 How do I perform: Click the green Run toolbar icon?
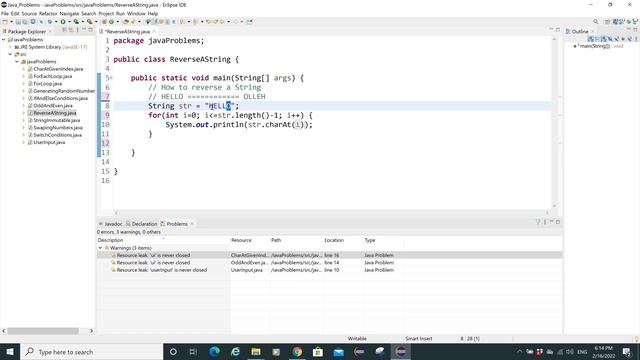click(63, 22)
